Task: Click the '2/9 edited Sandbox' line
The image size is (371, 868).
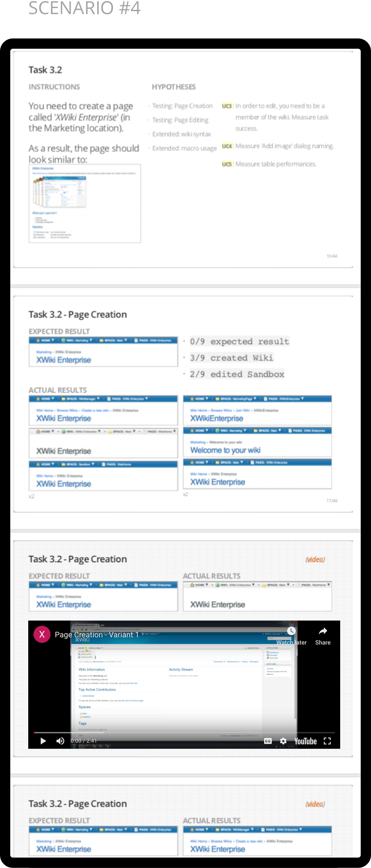Action: (x=237, y=374)
